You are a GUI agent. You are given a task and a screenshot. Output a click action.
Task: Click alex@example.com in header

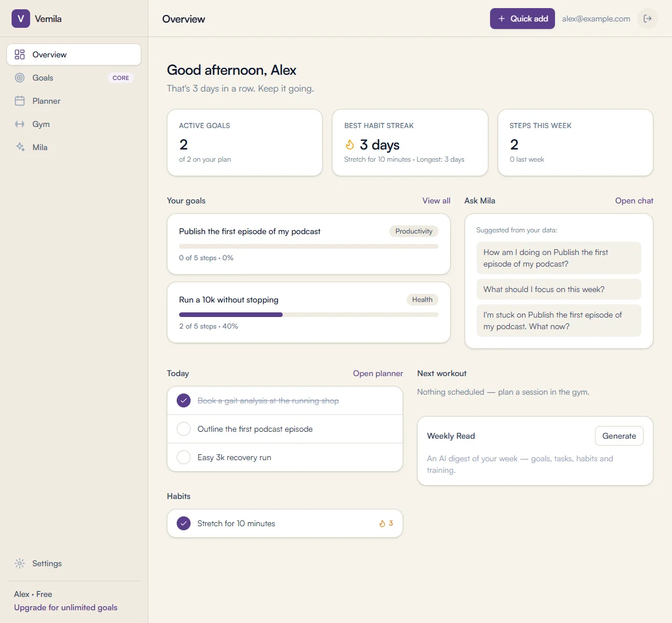click(x=596, y=19)
